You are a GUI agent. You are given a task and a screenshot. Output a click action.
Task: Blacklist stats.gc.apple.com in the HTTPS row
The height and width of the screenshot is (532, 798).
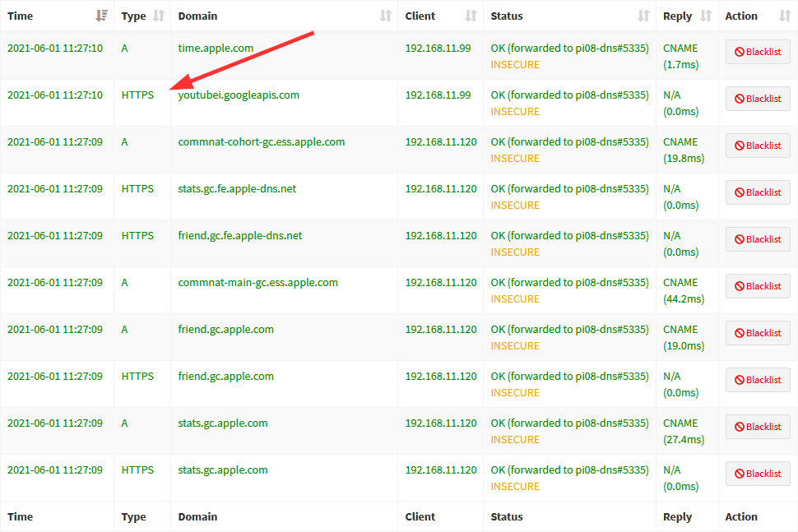click(x=758, y=474)
